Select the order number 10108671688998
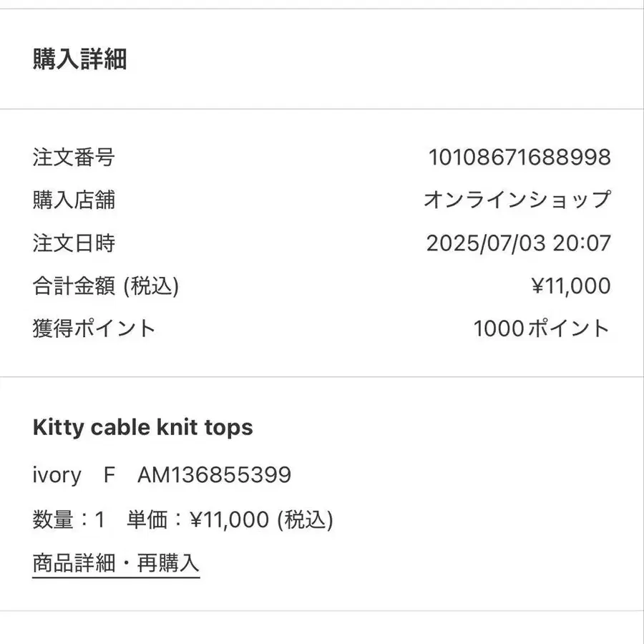 coord(519,157)
